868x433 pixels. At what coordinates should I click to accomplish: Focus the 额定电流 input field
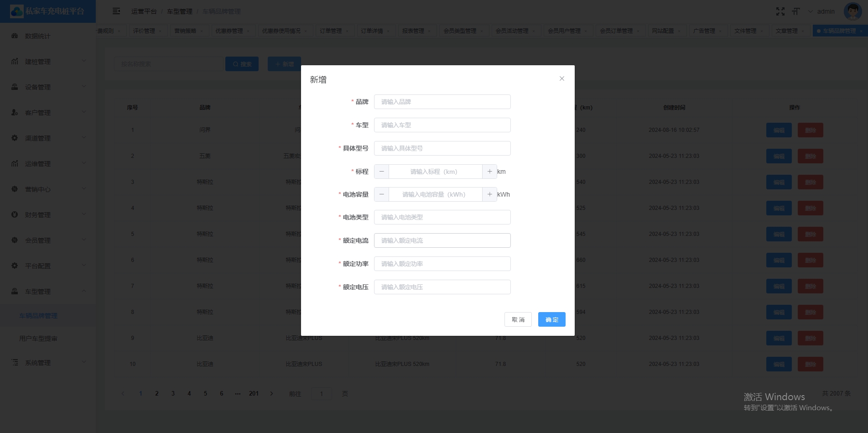click(x=442, y=240)
